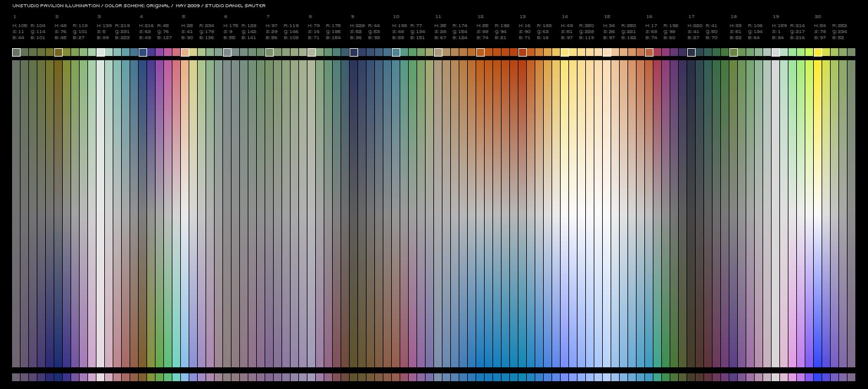Click the 'H:228' hue value
The height and width of the screenshot is (389, 868).
click(x=357, y=26)
